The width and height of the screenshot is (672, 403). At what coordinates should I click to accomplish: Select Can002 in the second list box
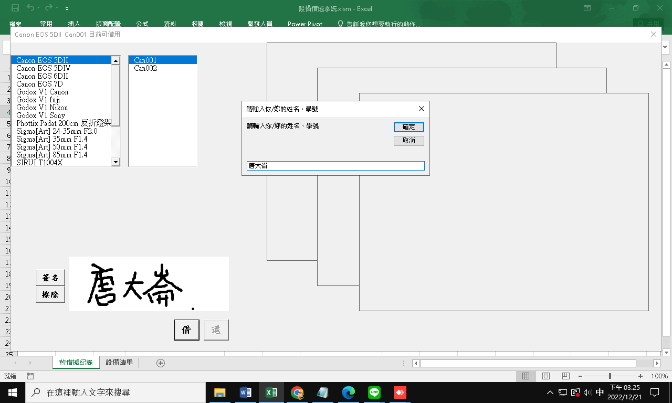tap(146, 68)
